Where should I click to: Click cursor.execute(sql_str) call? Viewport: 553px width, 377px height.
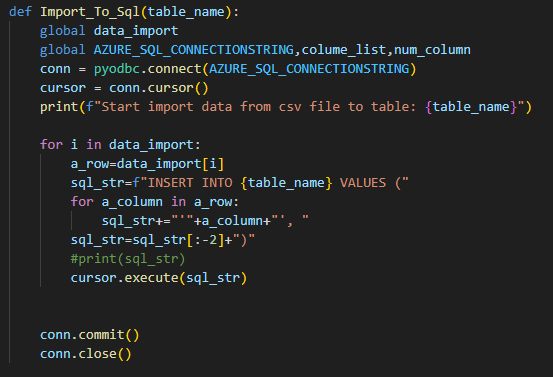pyautogui.click(x=159, y=278)
